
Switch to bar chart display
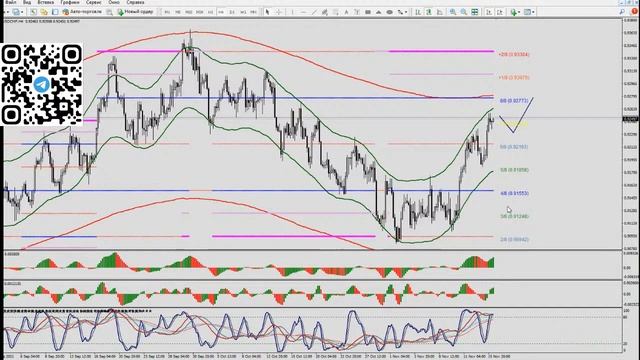[418, 12]
